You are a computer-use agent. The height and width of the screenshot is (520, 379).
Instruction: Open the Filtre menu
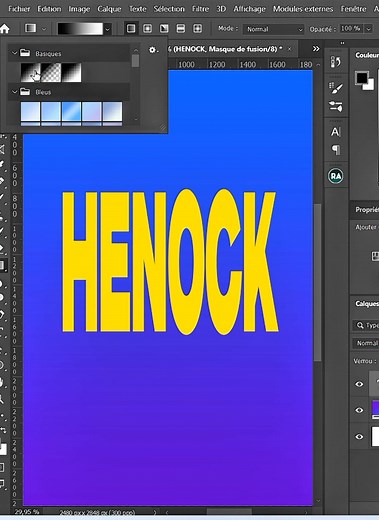point(200,9)
